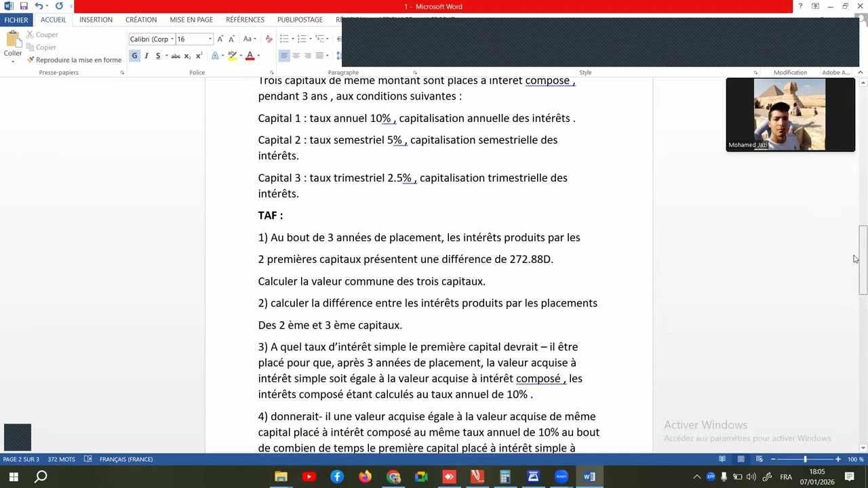Open YouTube from the taskbar
This screenshot has height=488, width=868.
tap(309, 477)
